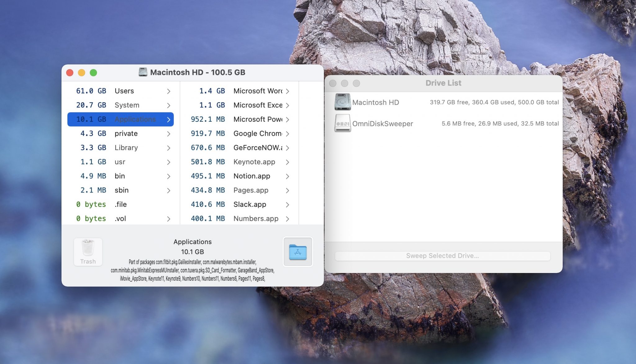Viewport: 636px width, 364px height.
Task: Click the 919.7 MB size value
Action: tap(208, 134)
